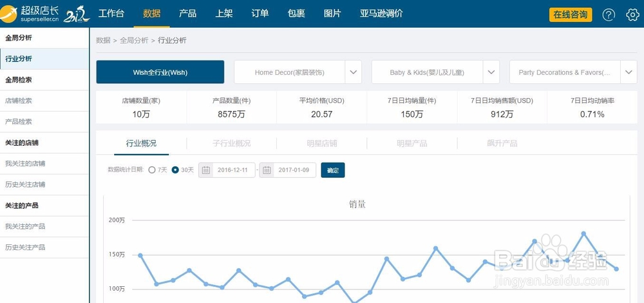Open the 上架 top menu

click(x=224, y=14)
